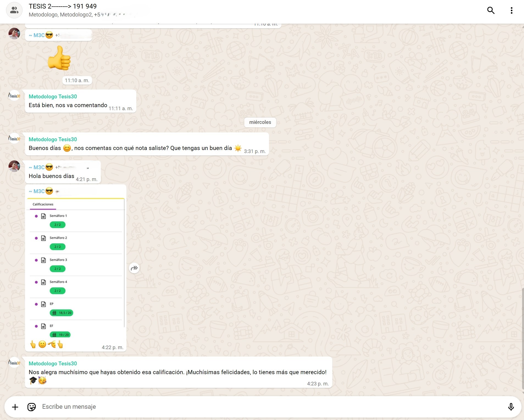
Task: Click the emoji caption below the image
Action: [47, 344]
